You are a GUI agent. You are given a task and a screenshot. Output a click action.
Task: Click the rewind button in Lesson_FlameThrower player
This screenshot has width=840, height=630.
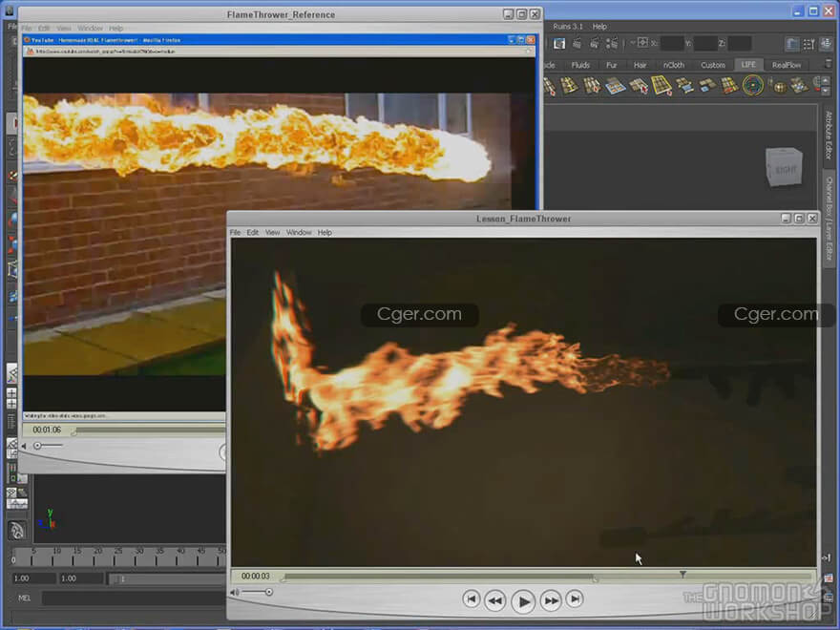coord(494,600)
